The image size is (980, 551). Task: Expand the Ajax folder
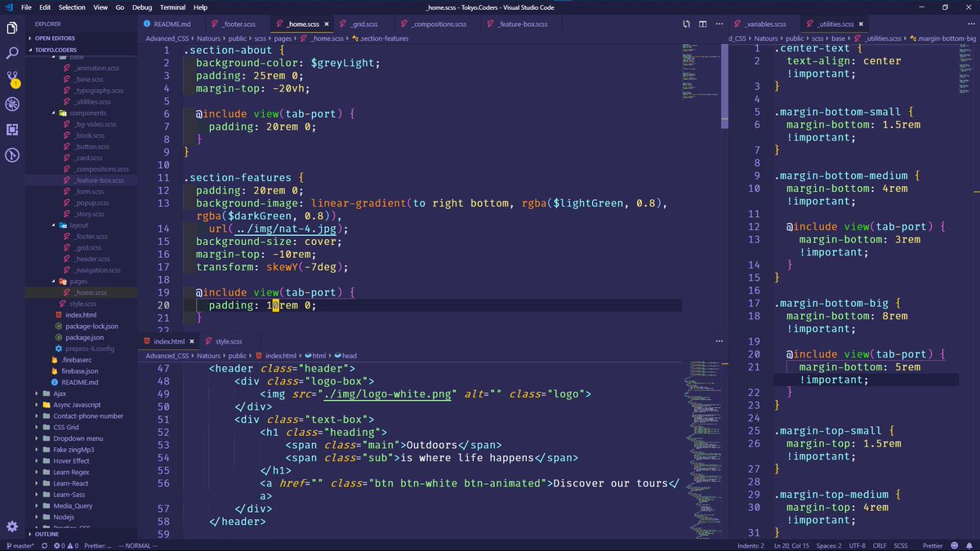pyautogui.click(x=82, y=393)
